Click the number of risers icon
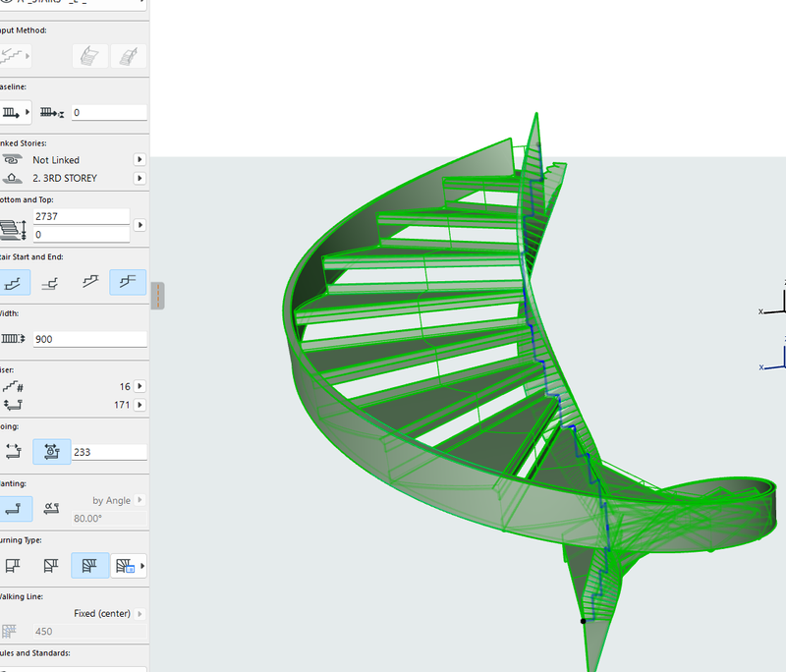Viewport: 786px width, 672px height. point(13,386)
